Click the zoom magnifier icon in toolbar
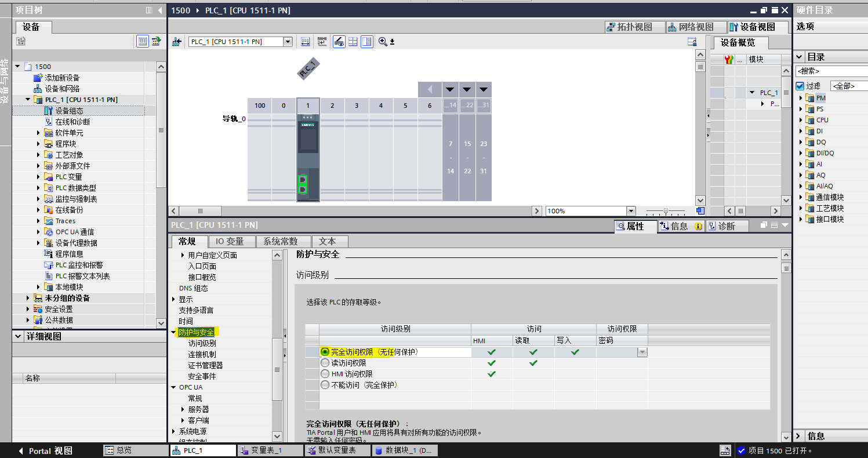 383,42
